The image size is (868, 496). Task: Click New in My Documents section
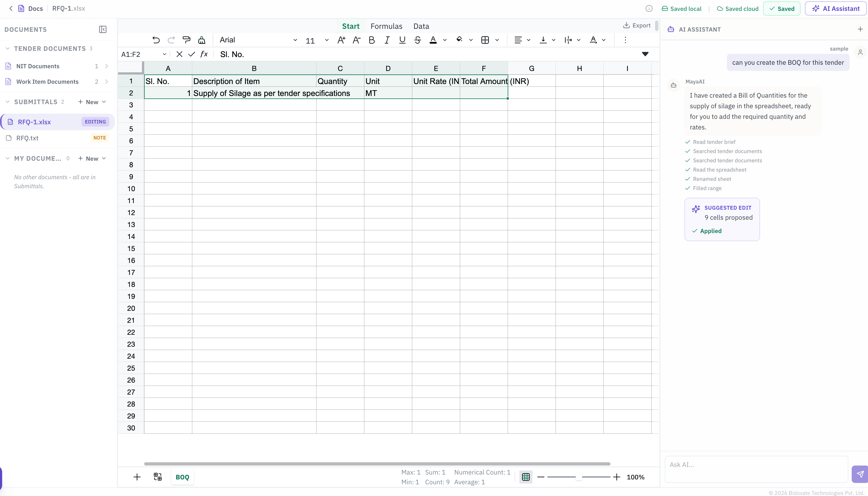pos(92,159)
